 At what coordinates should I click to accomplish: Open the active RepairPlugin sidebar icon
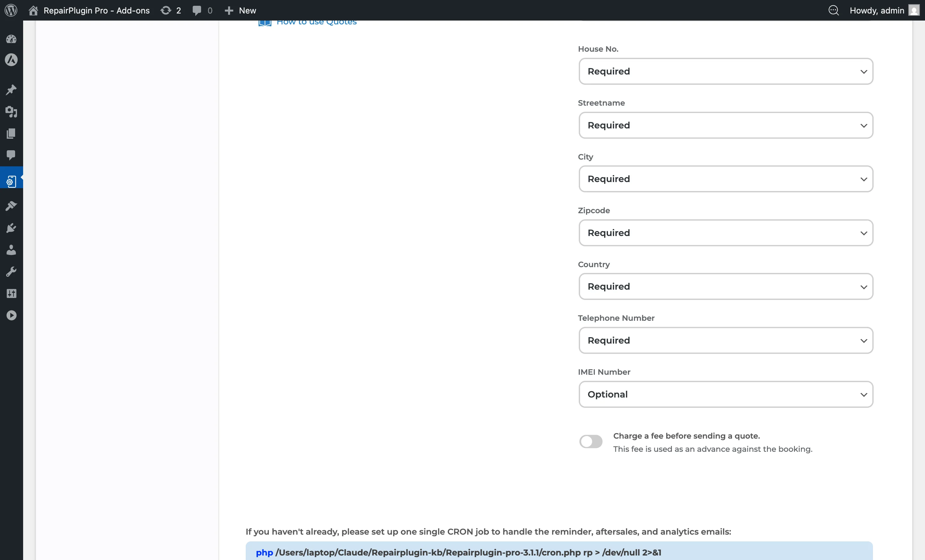[11, 182]
